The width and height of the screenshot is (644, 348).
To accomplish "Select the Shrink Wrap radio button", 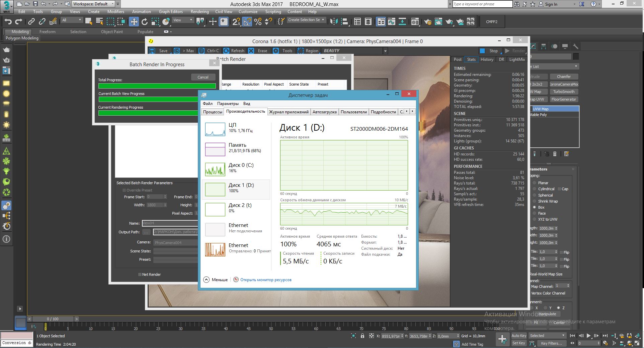I will pyautogui.click(x=535, y=201).
